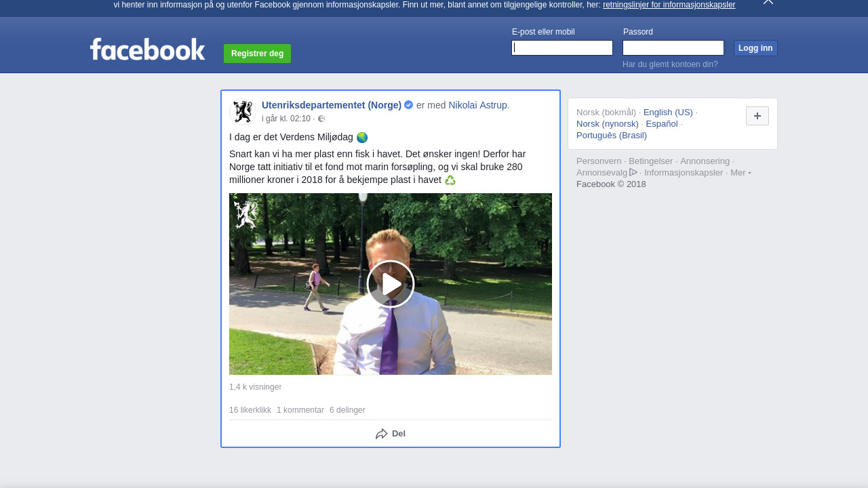Click the Del share button
868x488 pixels.
pos(391,434)
